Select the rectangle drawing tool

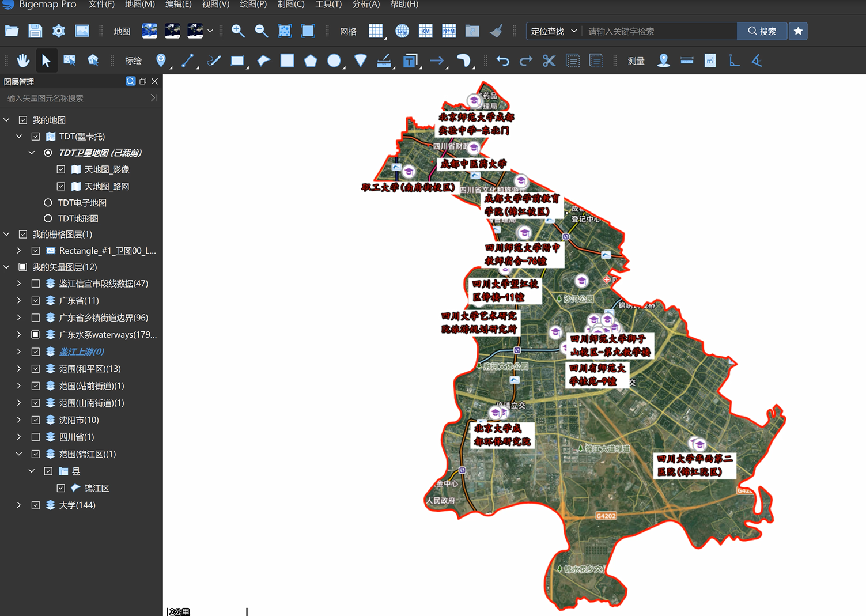[x=237, y=61]
